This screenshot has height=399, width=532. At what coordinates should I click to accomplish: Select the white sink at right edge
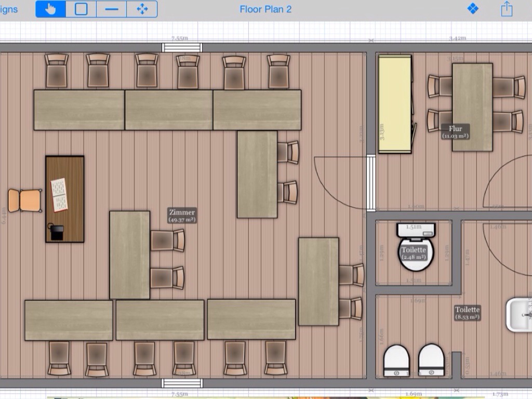(518, 314)
